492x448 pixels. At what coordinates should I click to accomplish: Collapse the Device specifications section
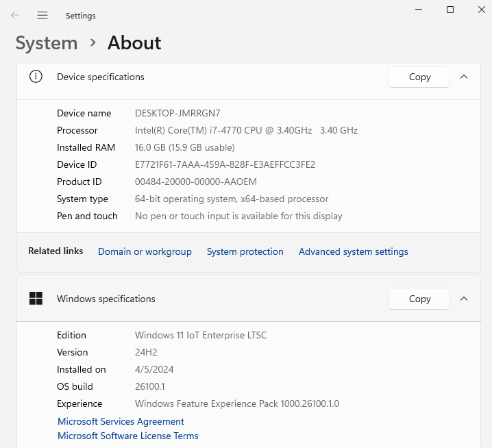464,77
